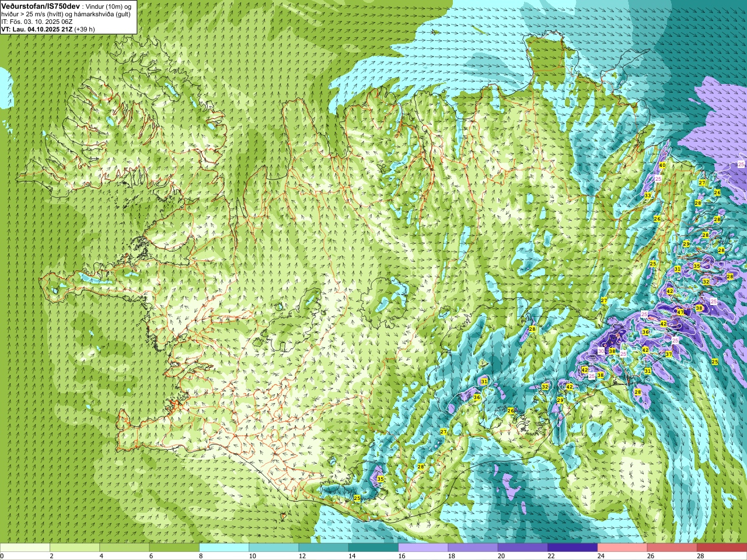Click the red legend swatch above 28 m/s
This screenshot has width=747, height=560.
pos(722,548)
